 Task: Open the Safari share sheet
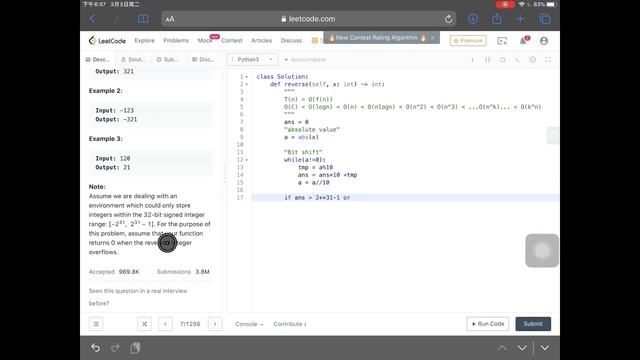(497, 18)
